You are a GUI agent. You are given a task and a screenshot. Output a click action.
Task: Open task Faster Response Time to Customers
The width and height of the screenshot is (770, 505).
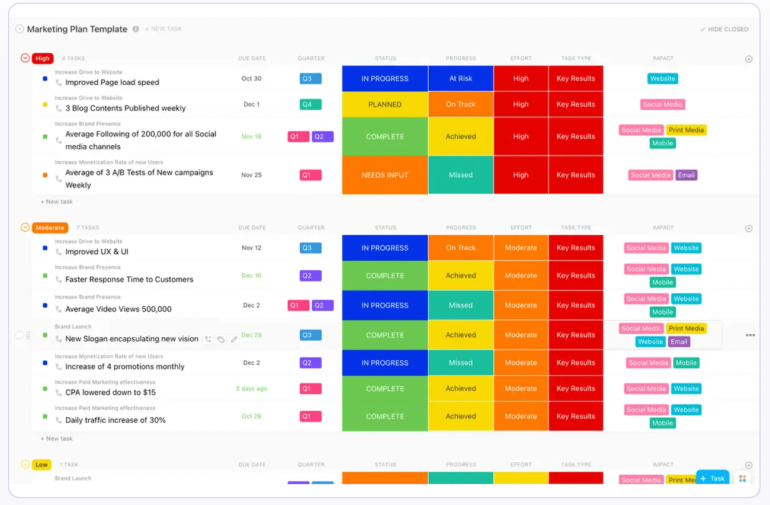(x=129, y=280)
